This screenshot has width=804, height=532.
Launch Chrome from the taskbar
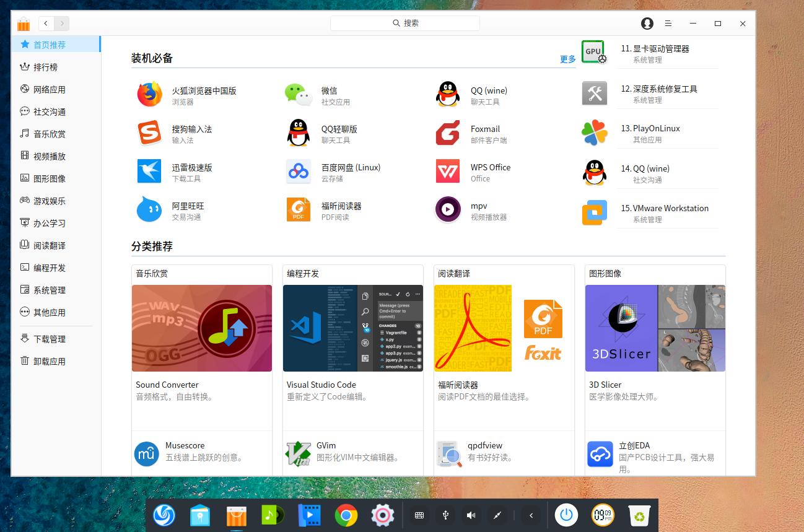[x=346, y=515]
